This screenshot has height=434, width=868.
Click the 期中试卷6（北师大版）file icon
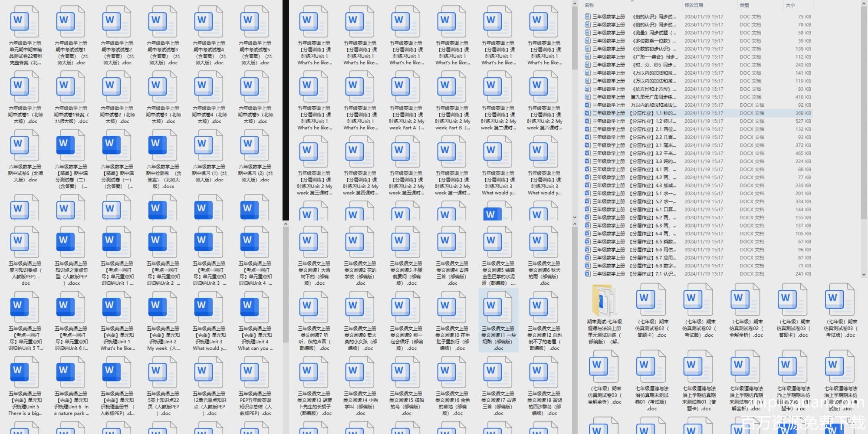[24, 145]
